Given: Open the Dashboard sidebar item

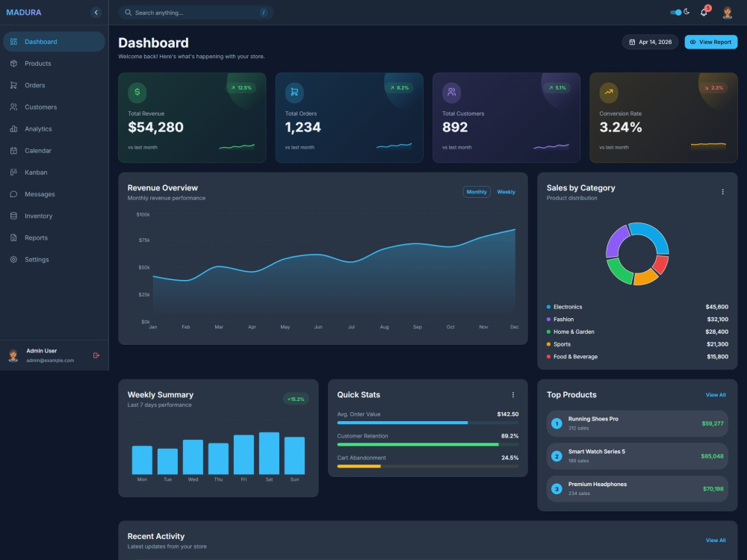Looking at the screenshot, I should tap(54, 41).
